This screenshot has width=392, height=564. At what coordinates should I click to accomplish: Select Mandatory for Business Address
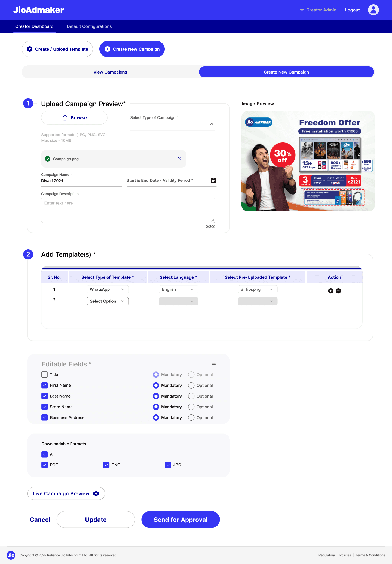pos(156,417)
